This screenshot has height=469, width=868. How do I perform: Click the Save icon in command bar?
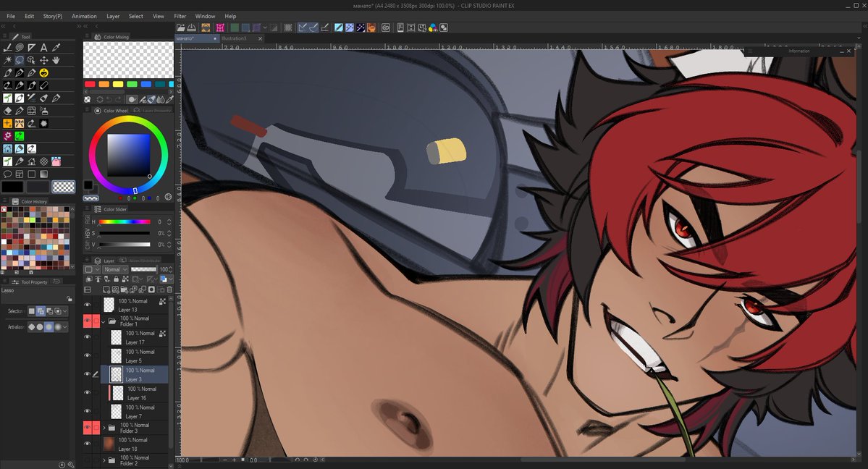click(192, 28)
